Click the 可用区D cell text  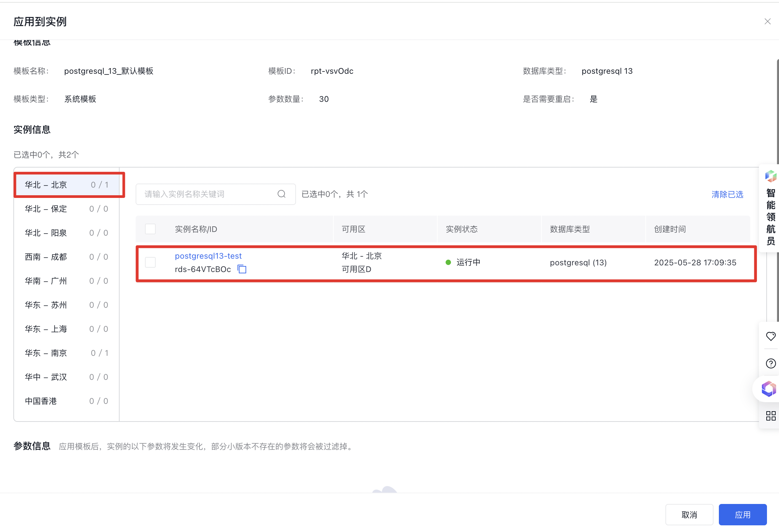[356, 269]
